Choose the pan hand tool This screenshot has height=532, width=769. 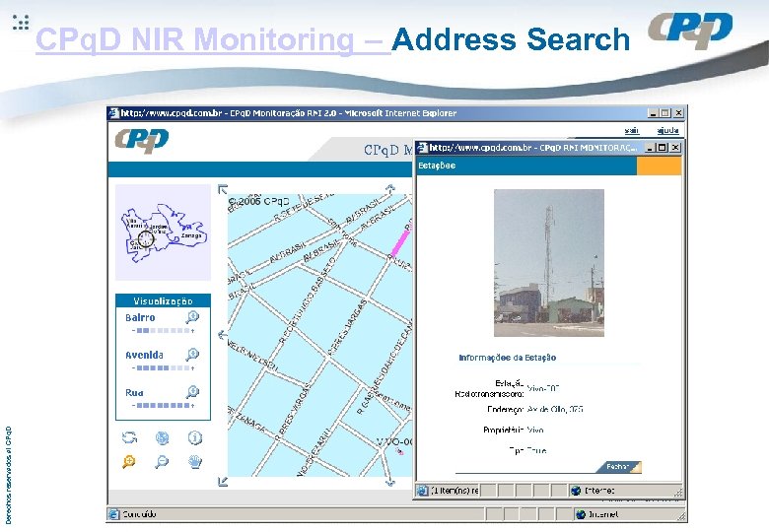pyautogui.click(x=194, y=461)
